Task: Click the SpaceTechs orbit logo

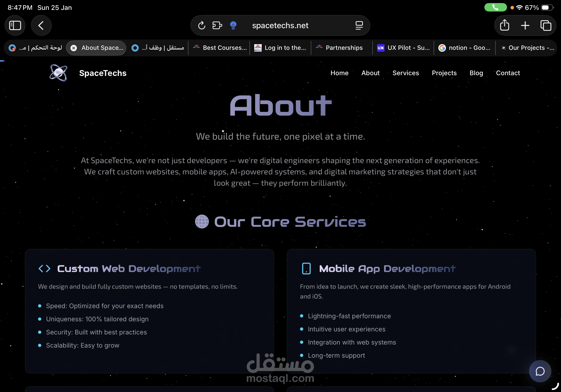Action: [x=58, y=73]
